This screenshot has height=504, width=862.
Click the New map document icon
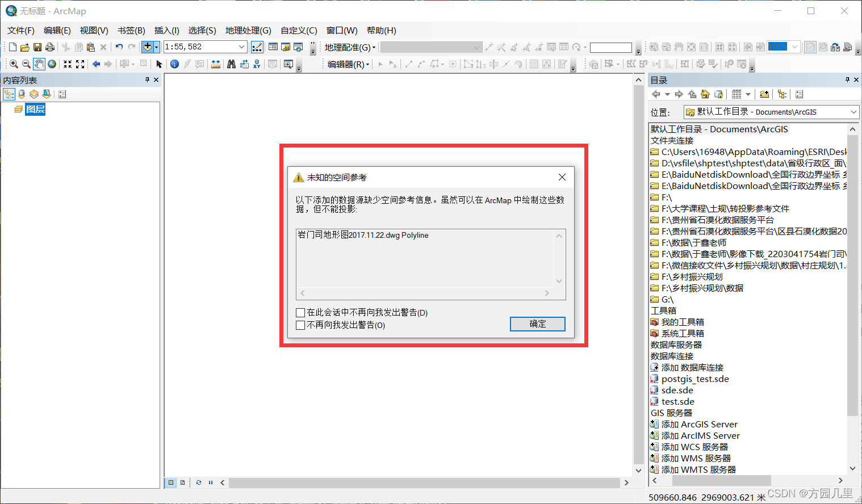[x=12, y=47]
